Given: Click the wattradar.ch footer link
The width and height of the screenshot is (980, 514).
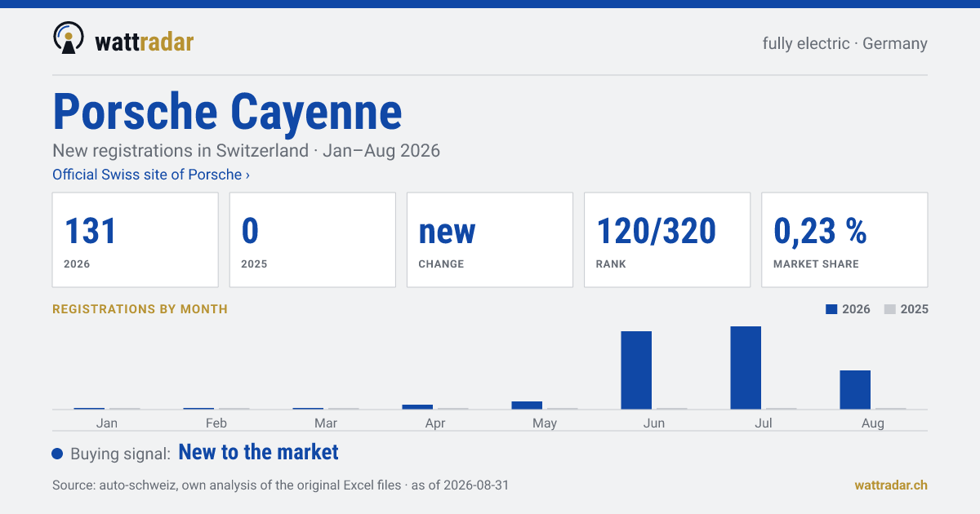Looking at the screenshot, I should [x=891, y=485].
